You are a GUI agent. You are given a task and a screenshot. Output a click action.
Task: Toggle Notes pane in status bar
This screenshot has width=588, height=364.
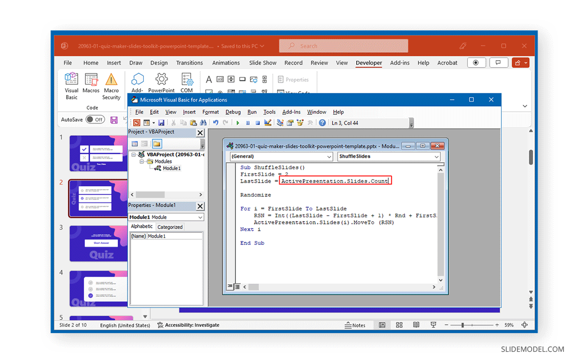(355, 325)
